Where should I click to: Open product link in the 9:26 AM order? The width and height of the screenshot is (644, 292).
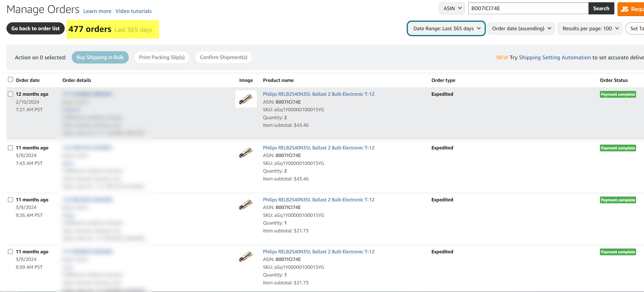(x=319, y=200)
